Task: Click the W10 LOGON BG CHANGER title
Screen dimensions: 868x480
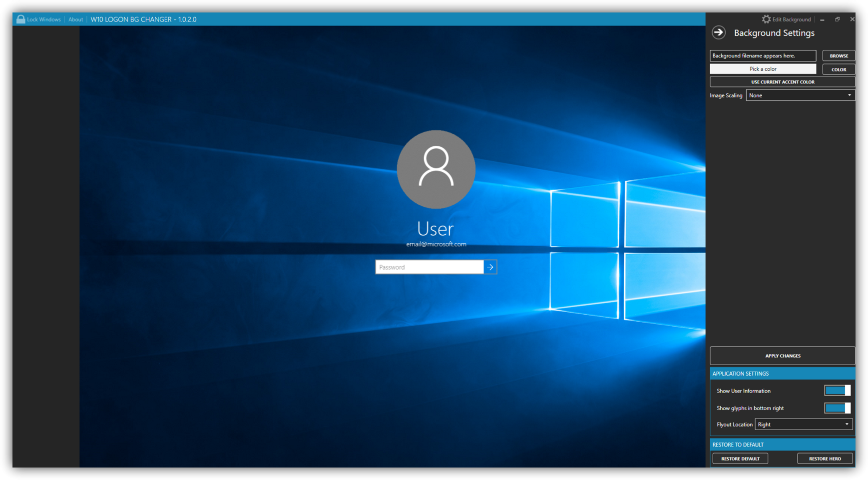Action: click(x=143, y=19)
